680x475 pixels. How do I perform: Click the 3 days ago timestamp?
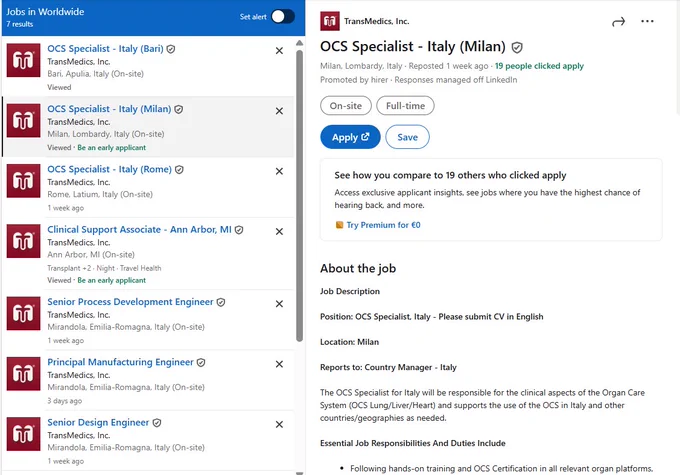65,401
